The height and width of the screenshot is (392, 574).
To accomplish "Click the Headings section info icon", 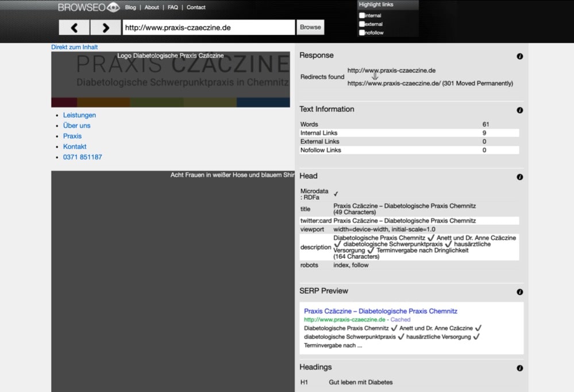I will pos(519,368).
